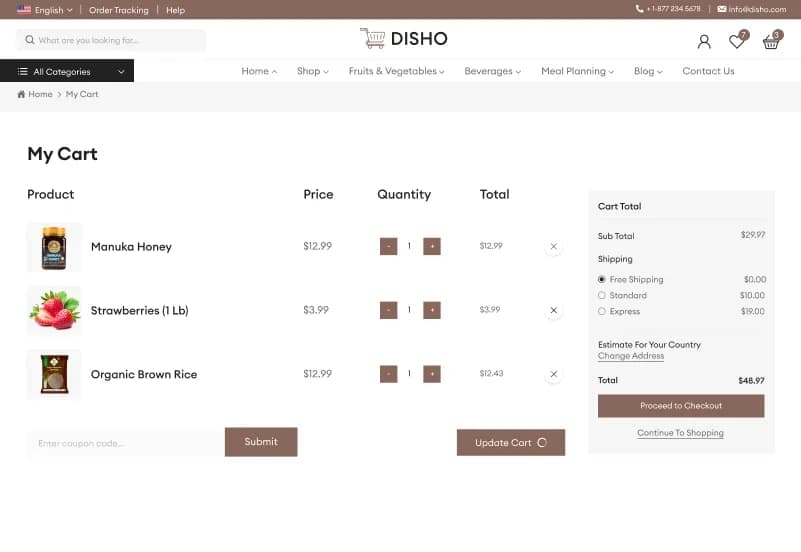Image resolution: width=801 pixels, height=552 pixels.
Task: Remove Strawberries (1 Lb) from cart
Action: 553,310
